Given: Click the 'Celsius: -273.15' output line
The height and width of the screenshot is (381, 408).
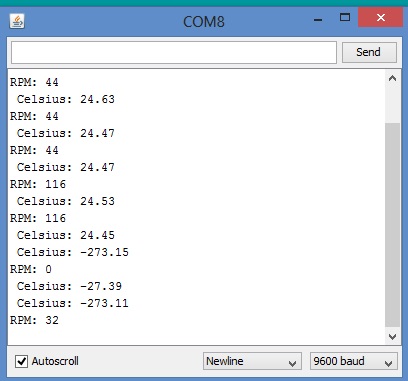Looking at the screenshot, I should point(73,252).
